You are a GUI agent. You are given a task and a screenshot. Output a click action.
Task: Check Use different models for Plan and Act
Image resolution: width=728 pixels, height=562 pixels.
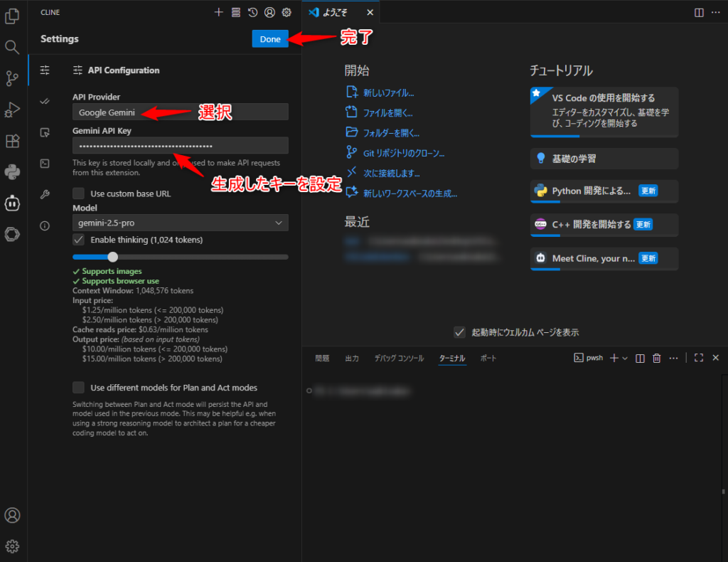(79, 388)
